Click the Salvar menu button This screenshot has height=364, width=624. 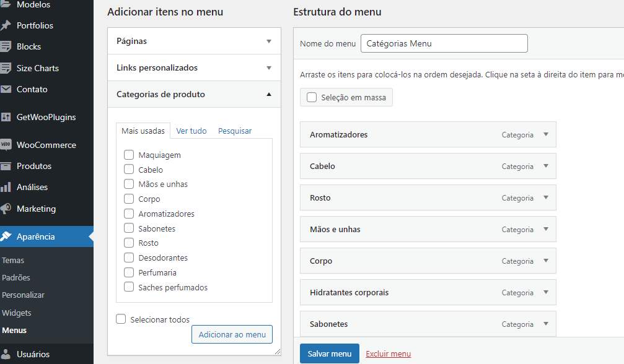coord(329,353)
